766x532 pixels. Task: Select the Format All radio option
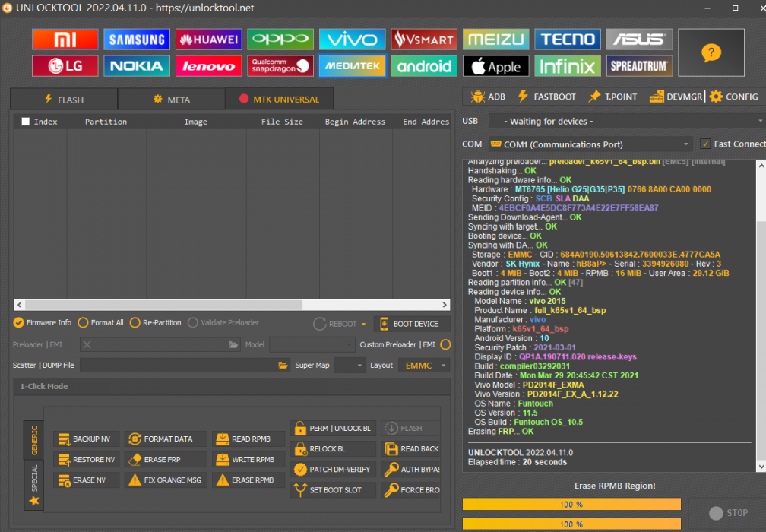click(x=100, y=323)
